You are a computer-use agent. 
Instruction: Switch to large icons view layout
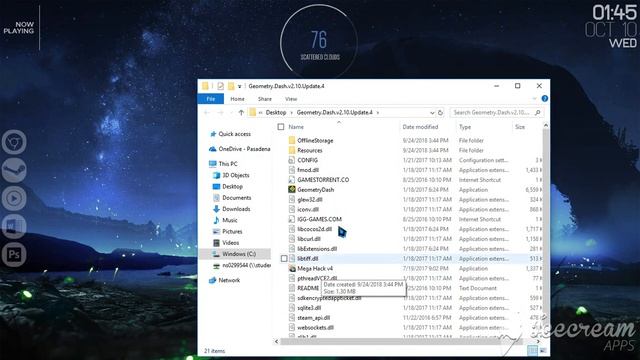[x=543, y=351]
